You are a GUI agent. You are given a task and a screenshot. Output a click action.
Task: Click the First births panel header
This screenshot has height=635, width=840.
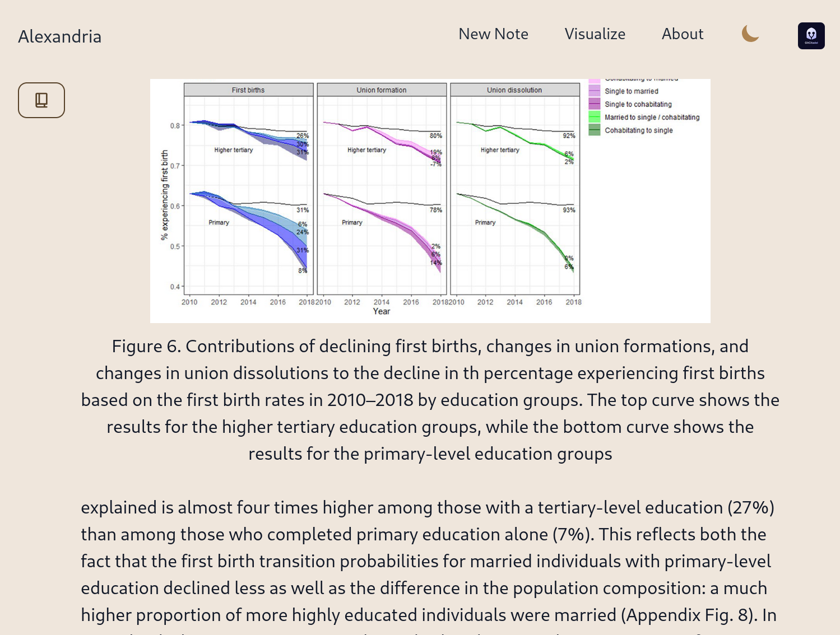(x=248, y=90)
